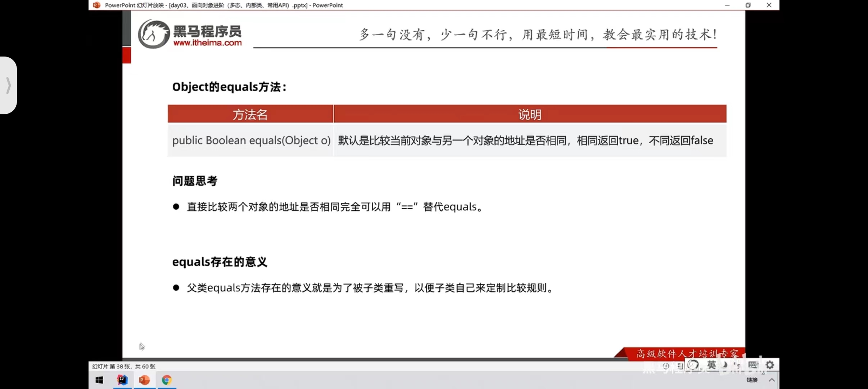The image size is (868, 389).
Task: Click the 说明 table header cell
Action: point(530,115)
